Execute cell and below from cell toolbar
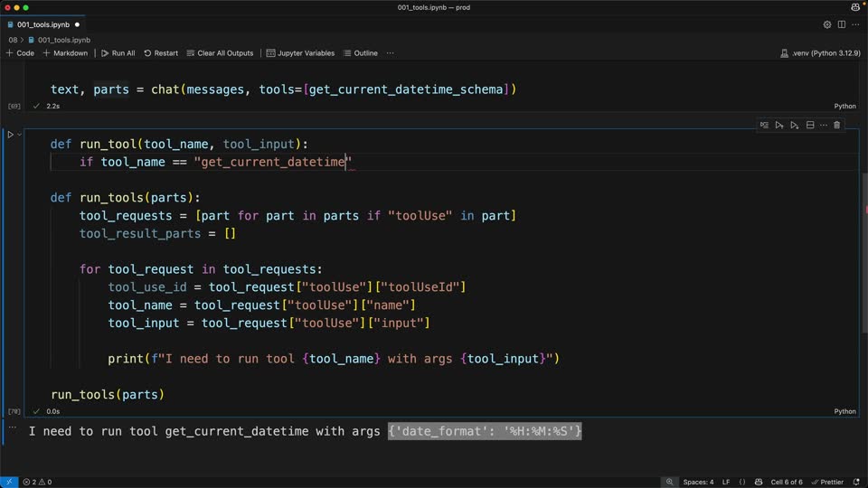868x488 pixels. coord(795,126)
